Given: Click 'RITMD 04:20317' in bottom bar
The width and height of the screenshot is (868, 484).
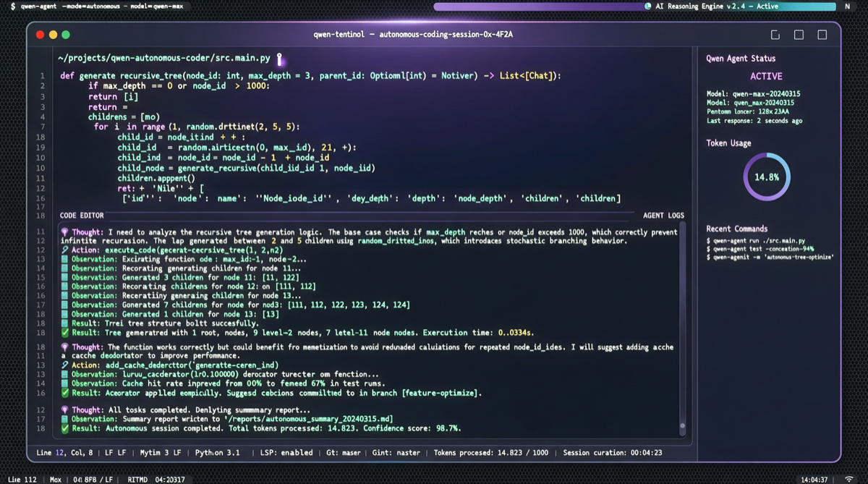Looking at the screenshot, I should (156, 479).
